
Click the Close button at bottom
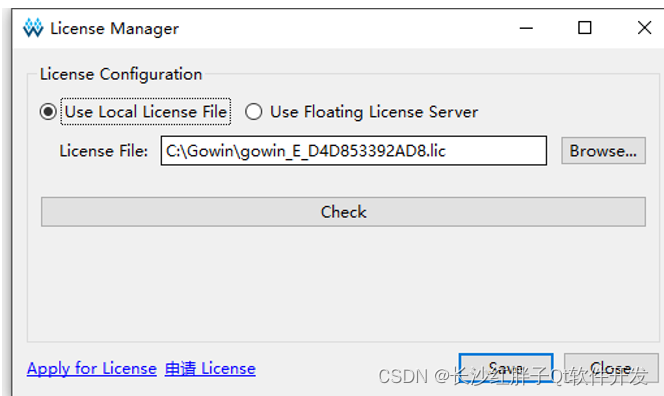(x=611, y=368)
